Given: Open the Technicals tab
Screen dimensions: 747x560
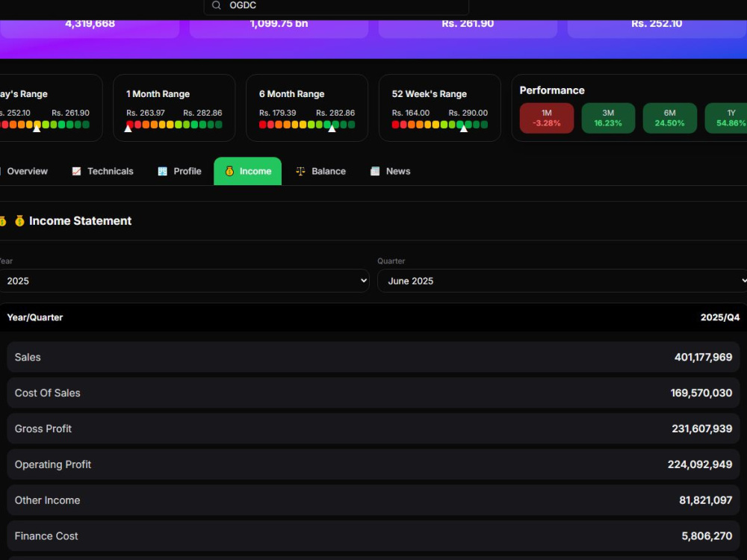Looking at the screenshot, I should [x=102, y=172].
